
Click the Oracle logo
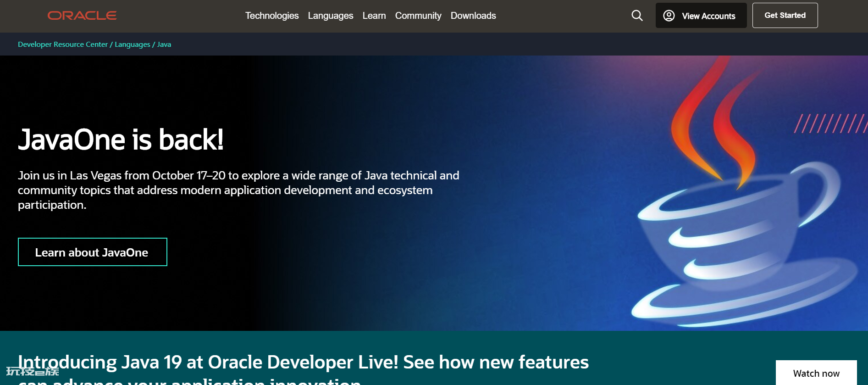82,16
